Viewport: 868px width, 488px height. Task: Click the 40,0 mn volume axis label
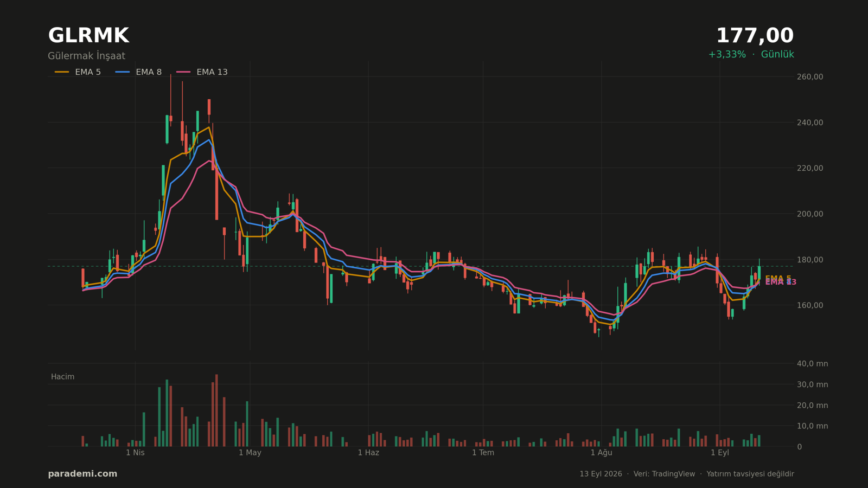click(x=812, y=364)
